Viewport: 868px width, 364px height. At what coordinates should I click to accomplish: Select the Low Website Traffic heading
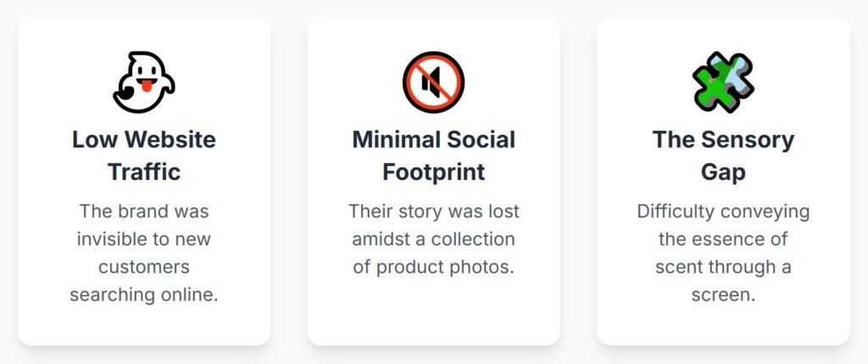(x=144, y=155)
